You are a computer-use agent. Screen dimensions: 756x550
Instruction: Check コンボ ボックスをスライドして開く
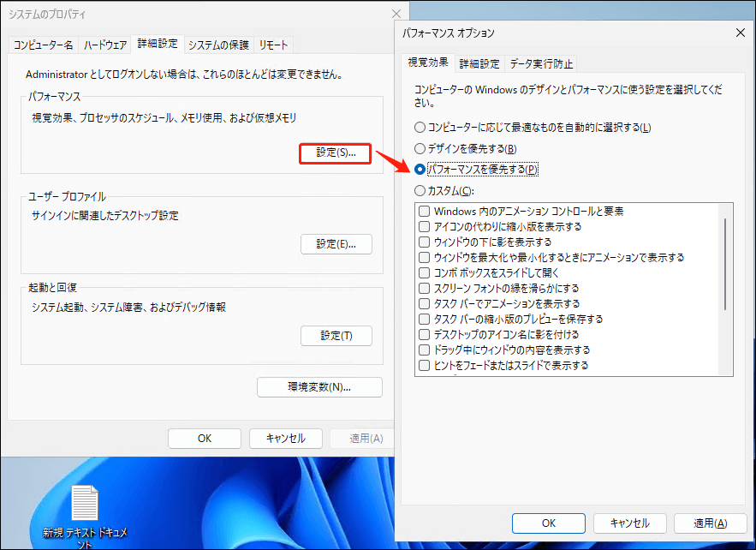tap(489, 273)
